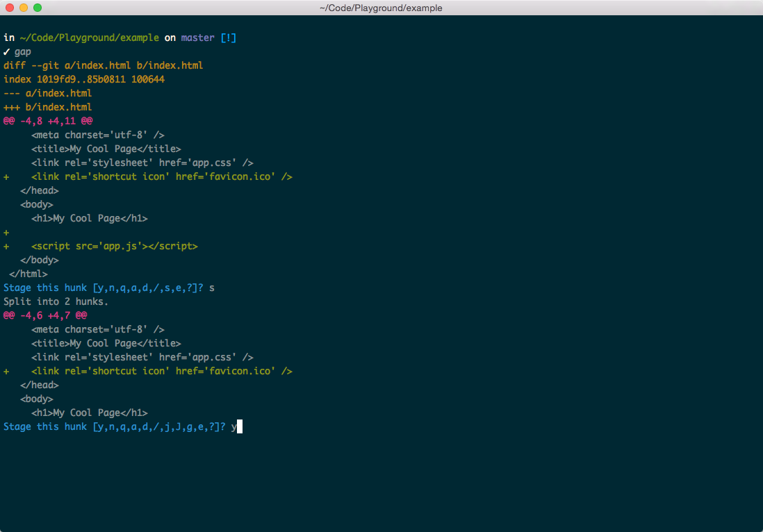Click the second h1 'My Cool Page' line
763x532 pixels.
[x=90, y=413]
